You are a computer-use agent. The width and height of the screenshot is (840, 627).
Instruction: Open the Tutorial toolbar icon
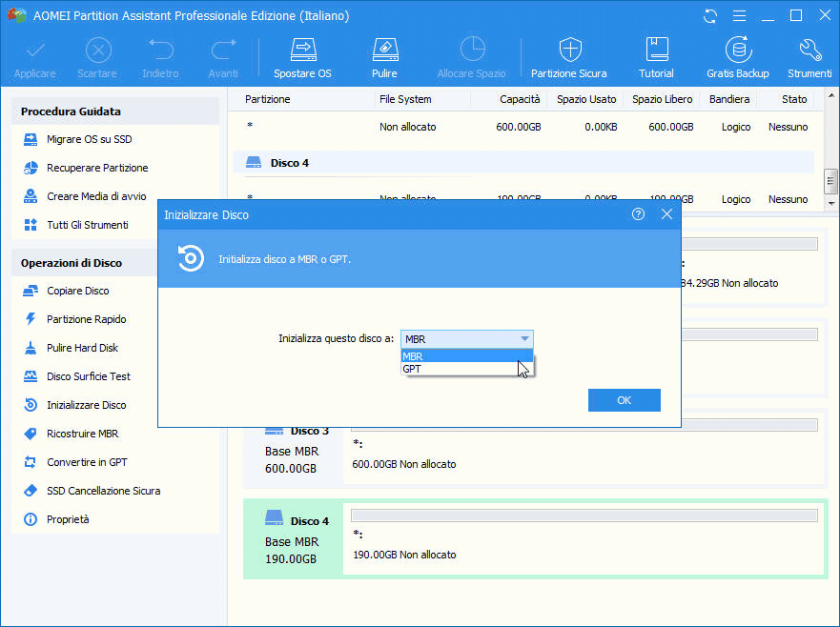point(656,58)
